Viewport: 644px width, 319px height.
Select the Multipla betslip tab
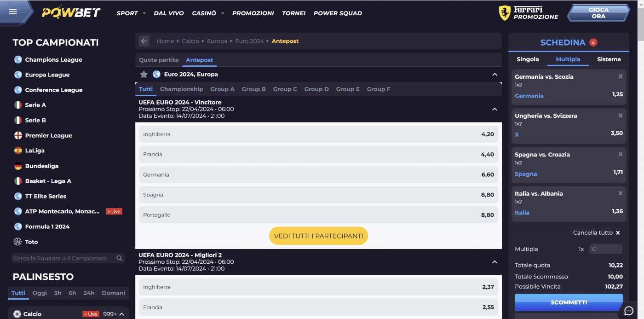(568, 59)
